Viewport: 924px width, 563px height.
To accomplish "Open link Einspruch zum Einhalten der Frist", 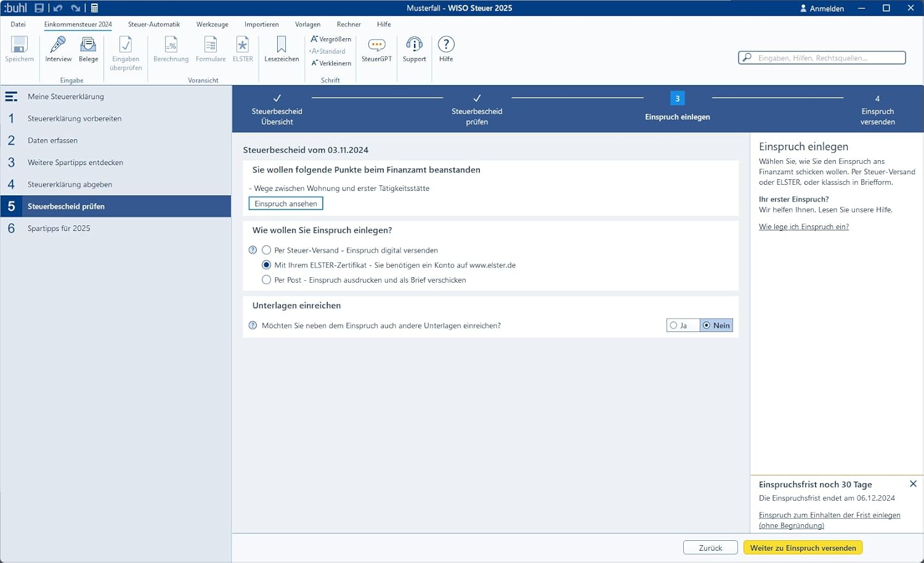I will (830, 520).
